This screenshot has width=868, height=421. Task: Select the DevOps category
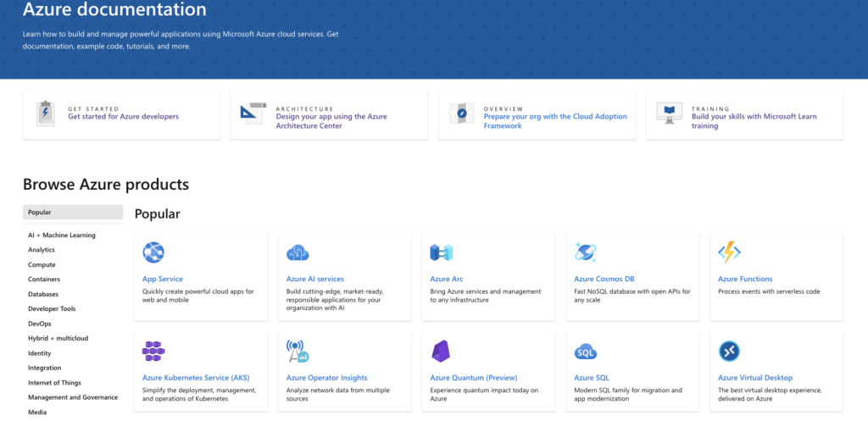[40, 324]
